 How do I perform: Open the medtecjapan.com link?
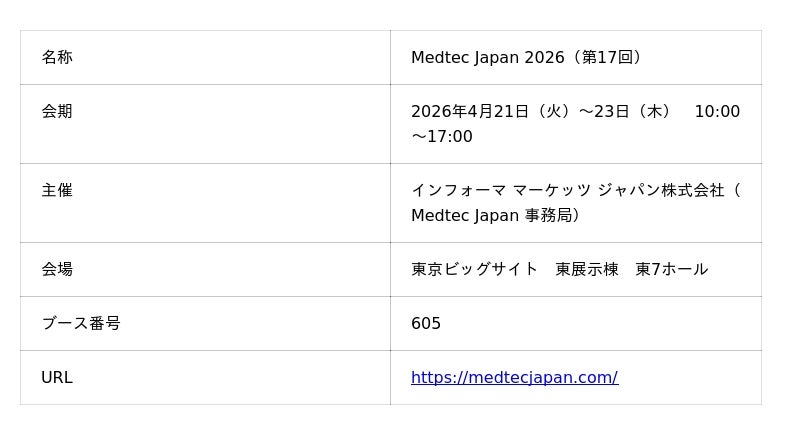(514, 378)
